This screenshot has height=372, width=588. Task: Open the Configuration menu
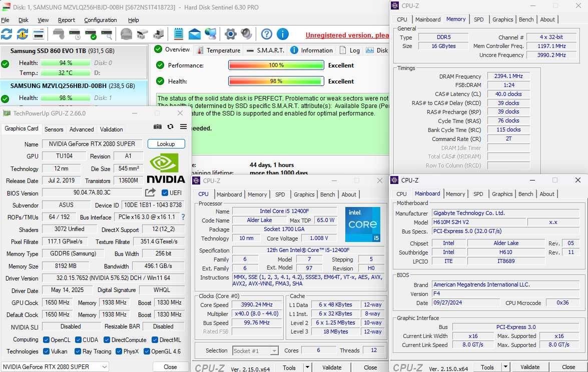pos(100,20)
